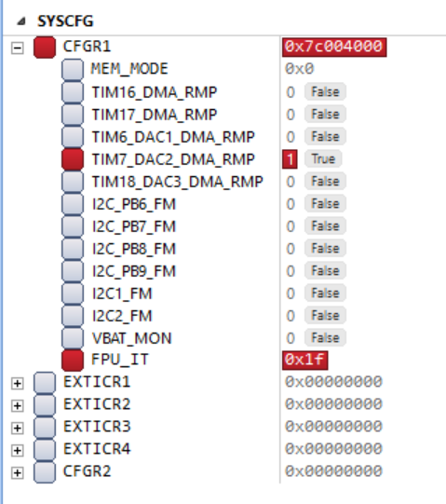Image resolution: width=446 pixels, height=504 pixels.
Task: Select the I2C1_FM field name
Action: [122, 293]
